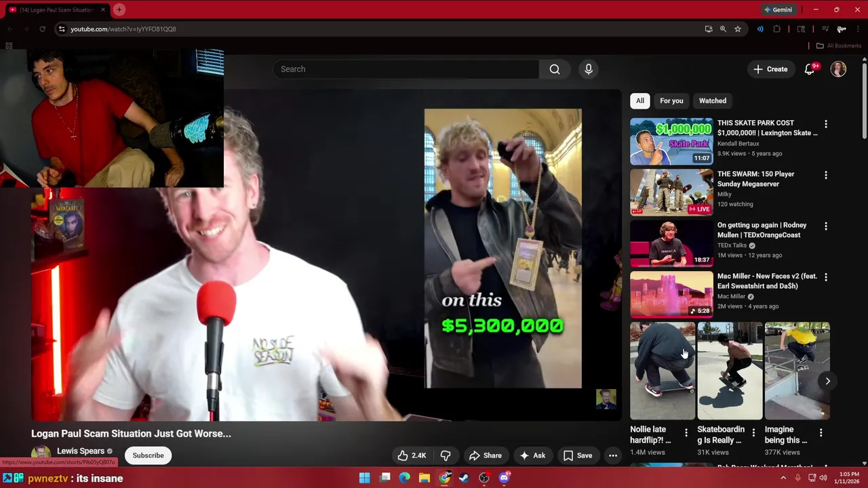Open shirtless skater Skateboarding short thumbnail

[x=730, y=371]
